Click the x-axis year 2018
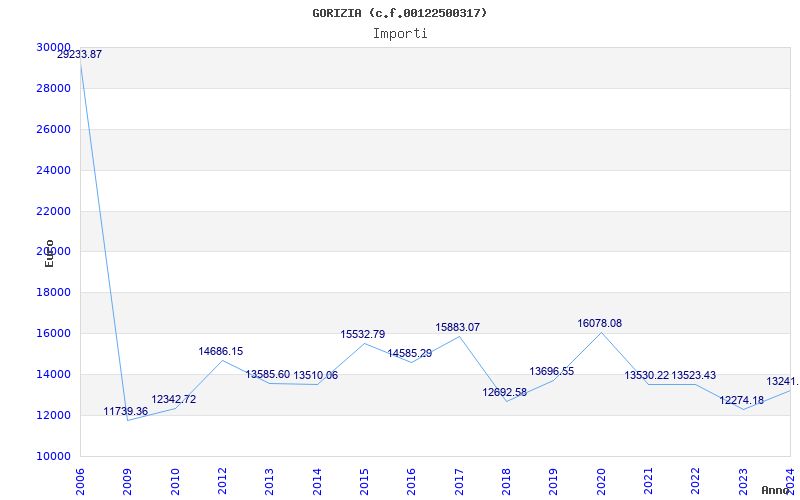Viewport: 800px width, 500px height. [506, 482]
